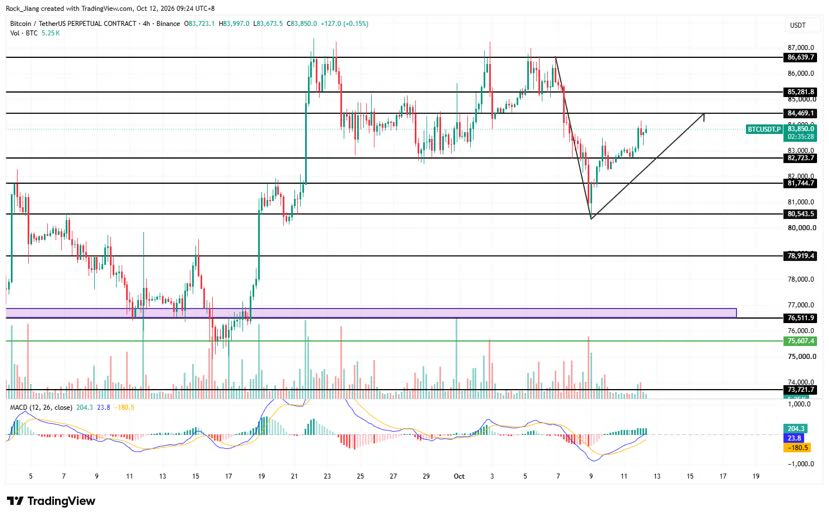Click the Oct label on time axis

coord(459,476)
